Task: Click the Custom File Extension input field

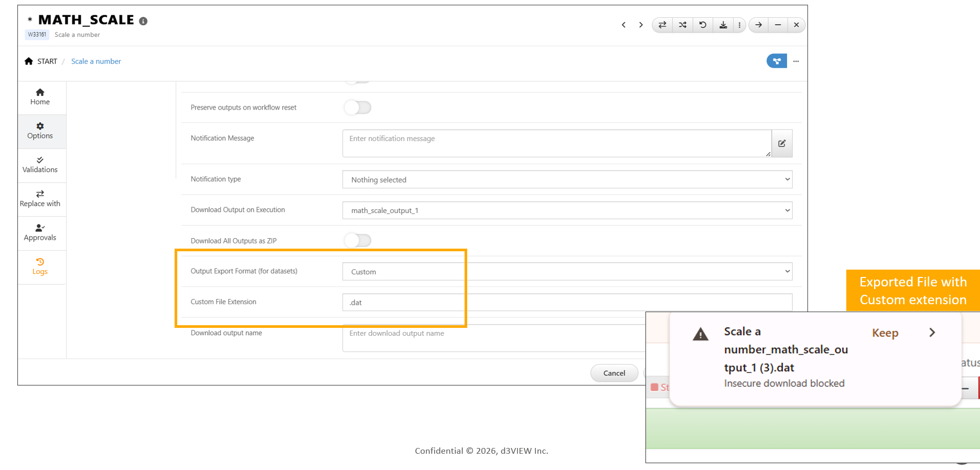Action: tap(567, 302)
